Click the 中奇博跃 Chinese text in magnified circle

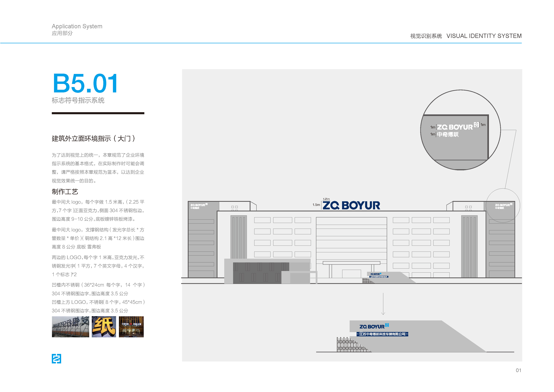click(x=448, y=134)
